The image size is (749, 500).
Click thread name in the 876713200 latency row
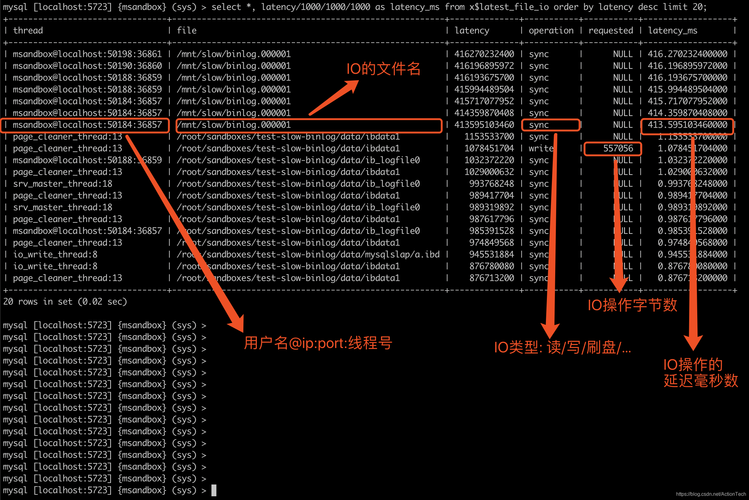[67, 278]
